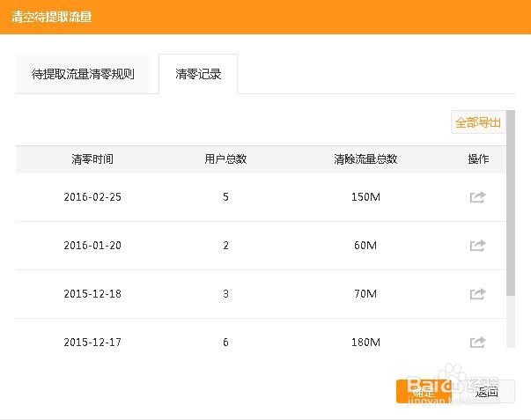Screen dimensions: 531x420
Task: Click user count 3 in 2015-12-18 row
Action: (225, 294)
